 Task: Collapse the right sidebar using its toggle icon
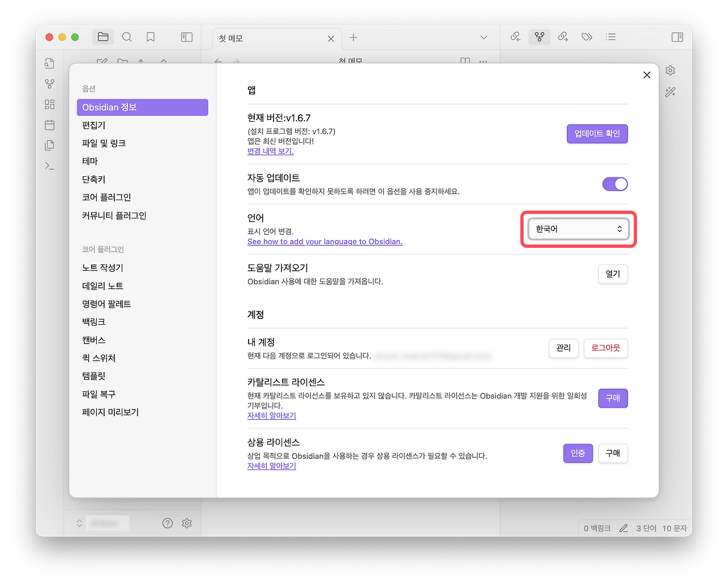coord(677,37)
